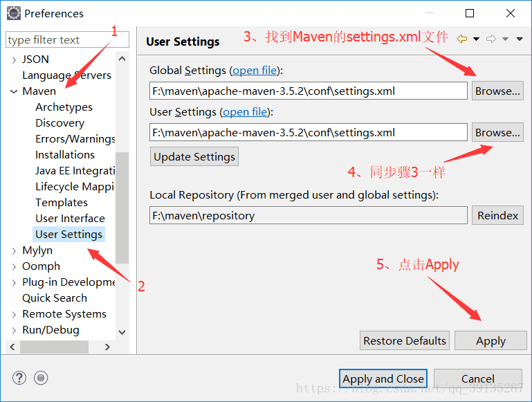The width and height of the screenshot is (532, 402).
Task: Select JSON label in the tree
Action: 35,60
